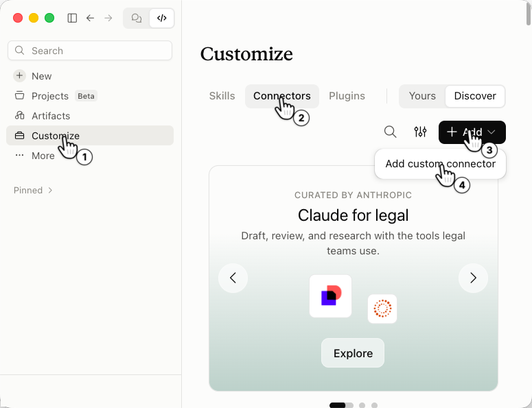Click the Beta badge next to Projects
This screenshot has height=408, width=532.
click(x=86, y=96)
